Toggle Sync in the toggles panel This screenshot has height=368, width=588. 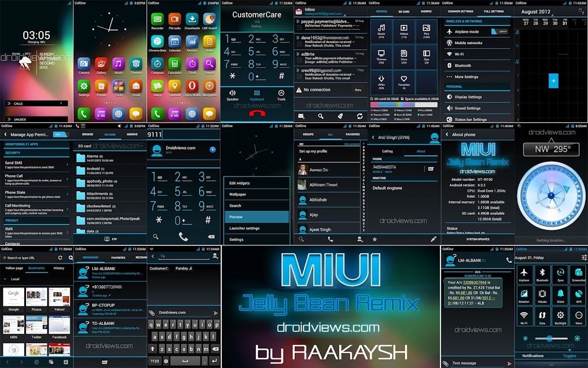click(560, 274)
